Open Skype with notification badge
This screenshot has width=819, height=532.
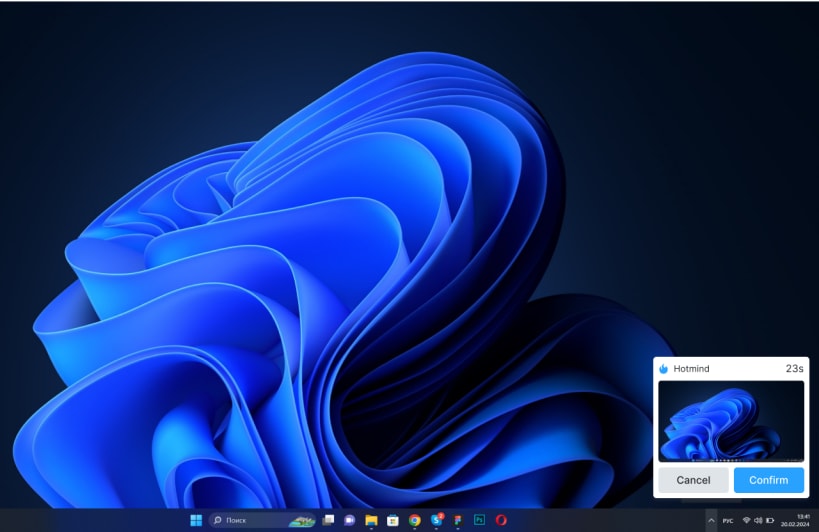point(437,520)
